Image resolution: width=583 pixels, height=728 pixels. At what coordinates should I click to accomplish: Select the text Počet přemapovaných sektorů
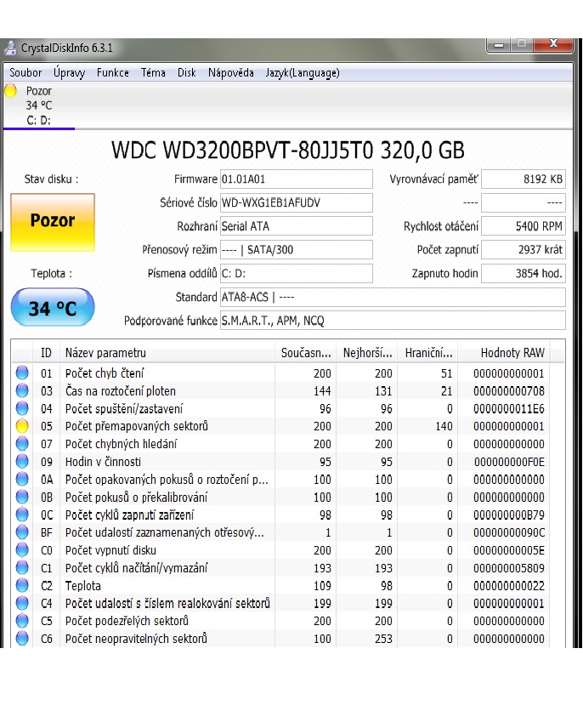tap(136, 426)
